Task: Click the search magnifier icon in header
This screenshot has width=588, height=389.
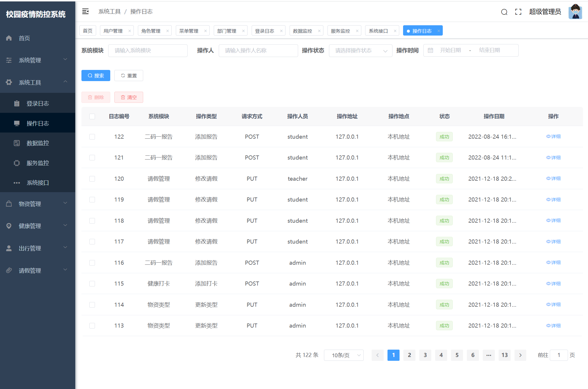Action: pyautogui.click(x=504, y=12)
